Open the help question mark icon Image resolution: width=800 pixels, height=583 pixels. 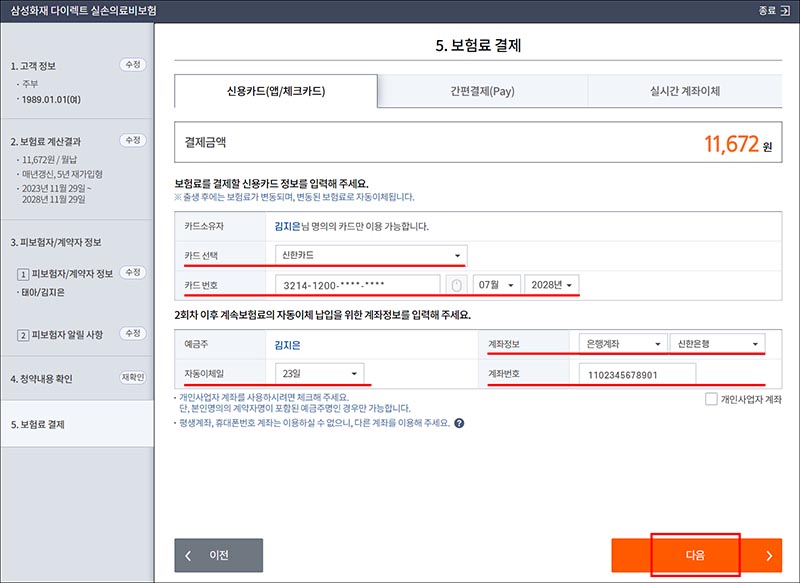click(x=459, y=423)
